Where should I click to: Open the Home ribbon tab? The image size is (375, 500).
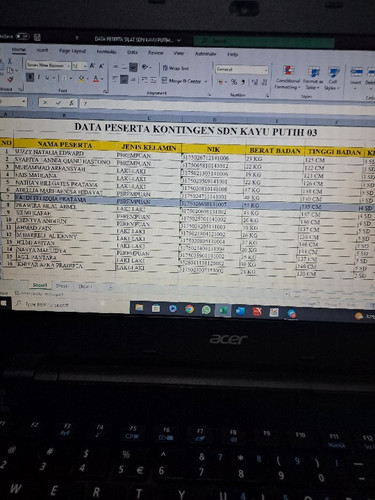pos(19,50)
